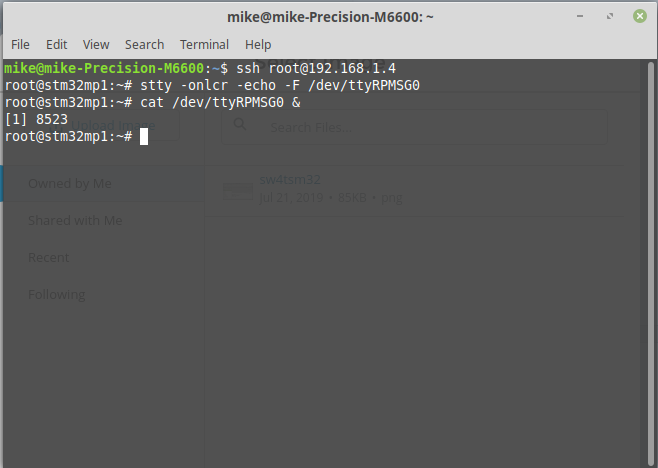Close the terminal with green X button
This screenshot has height=468, width=658.
[640, 16]
